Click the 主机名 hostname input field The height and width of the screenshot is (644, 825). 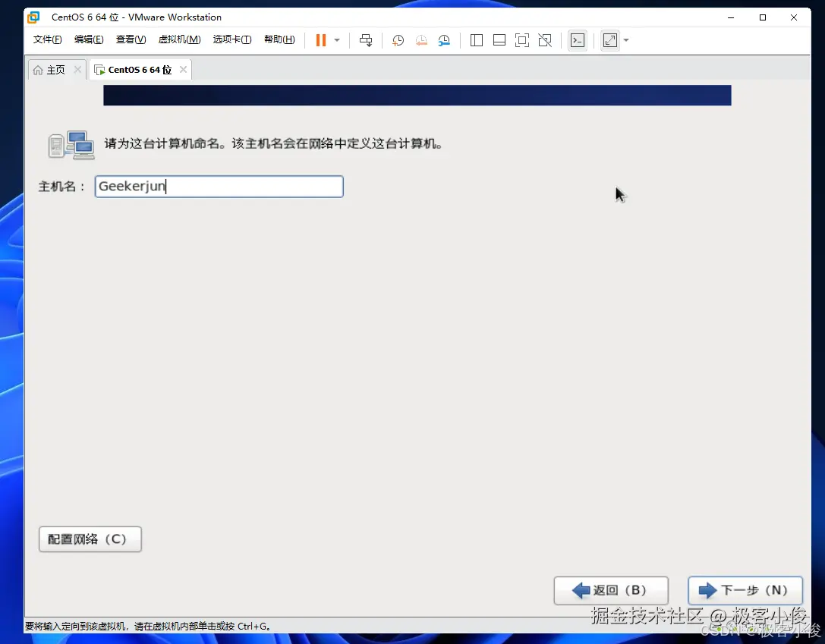click(x=219, y=187)
